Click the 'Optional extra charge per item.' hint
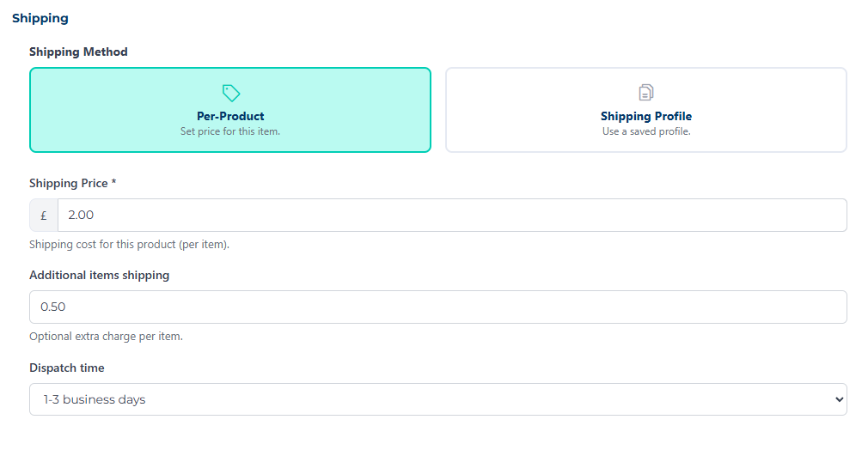868x456 pixels. (x=106, y=337)
